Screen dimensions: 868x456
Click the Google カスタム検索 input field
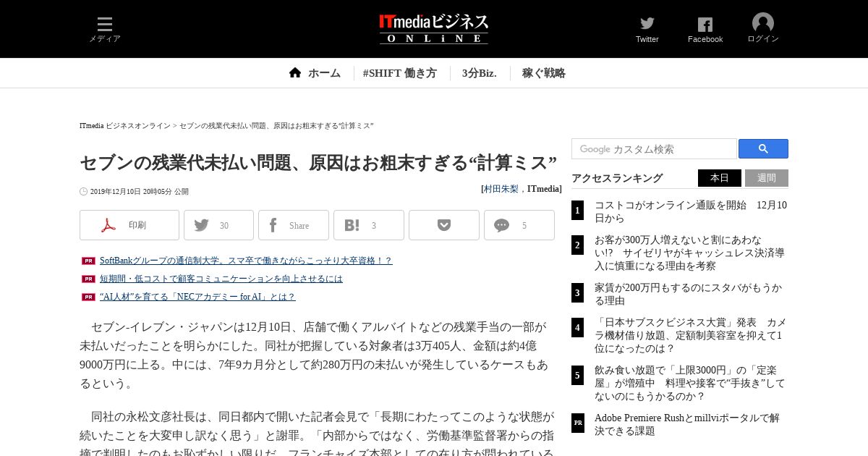(x=654, y=149)
